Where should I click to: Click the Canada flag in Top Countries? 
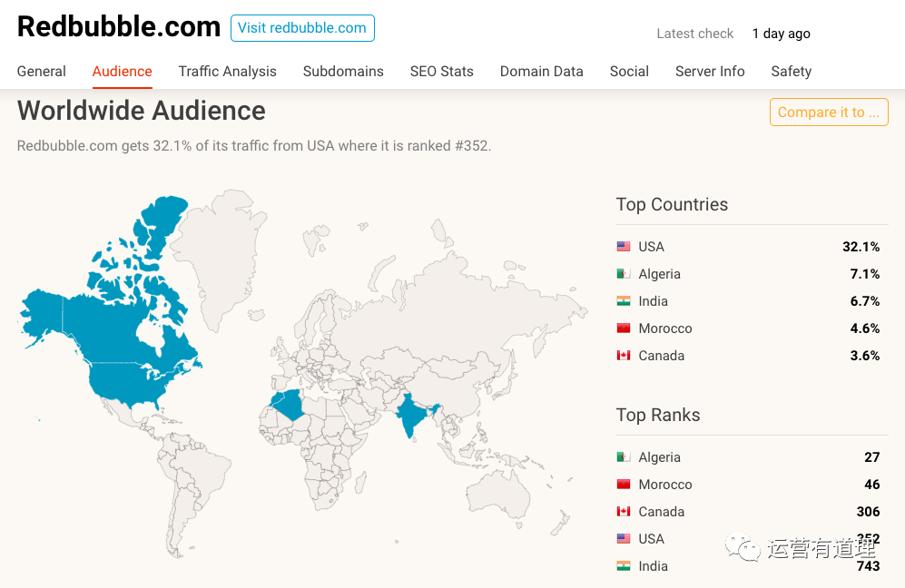pyautogui.click(x=624, y=356)
